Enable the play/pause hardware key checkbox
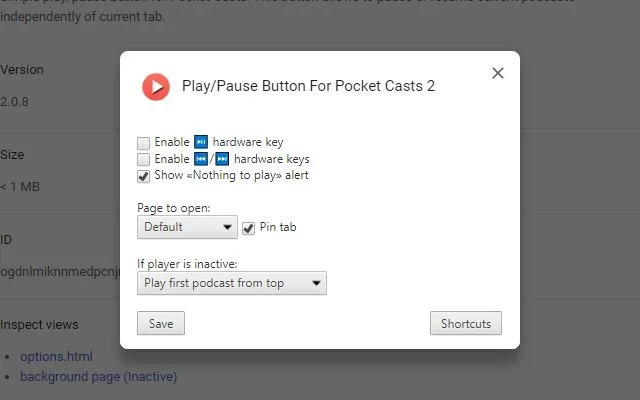This screenshot has height=400, width=640. [144, 143]
